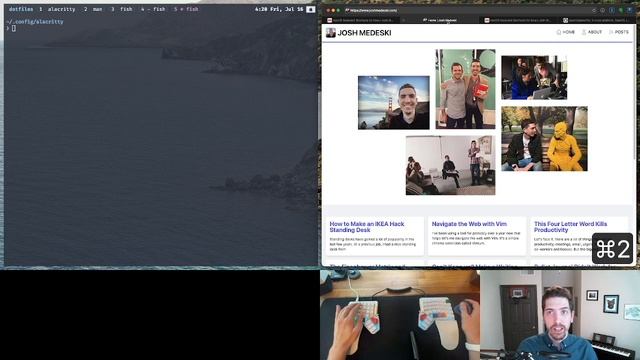
Task: Click the tmux window 1 alacritty
Action: [x=57, y=9]
